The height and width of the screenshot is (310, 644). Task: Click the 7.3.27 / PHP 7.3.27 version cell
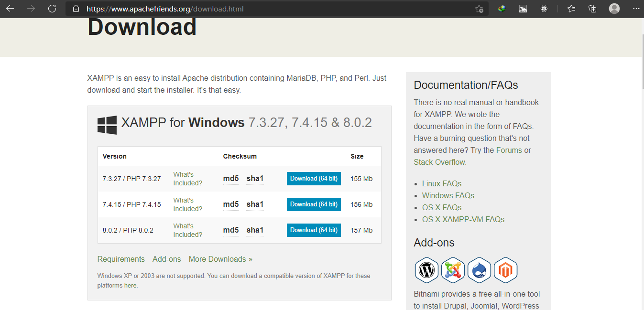point(131,179)
